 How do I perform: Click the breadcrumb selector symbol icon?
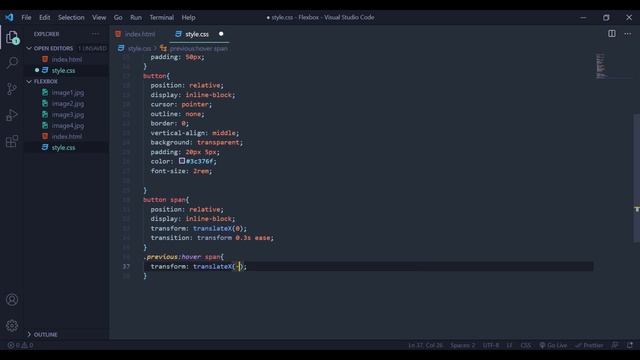(163, 48)
